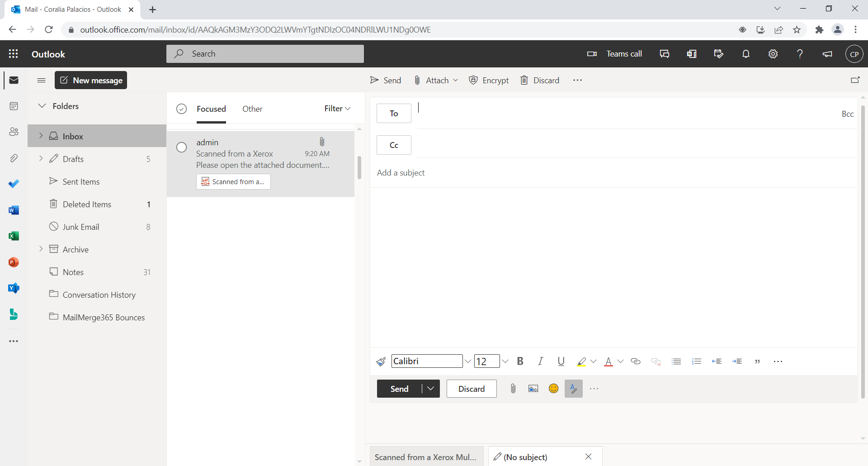Open Sent Items folder
This screenshot has height=466, width=868.
[x=81, y=181]
